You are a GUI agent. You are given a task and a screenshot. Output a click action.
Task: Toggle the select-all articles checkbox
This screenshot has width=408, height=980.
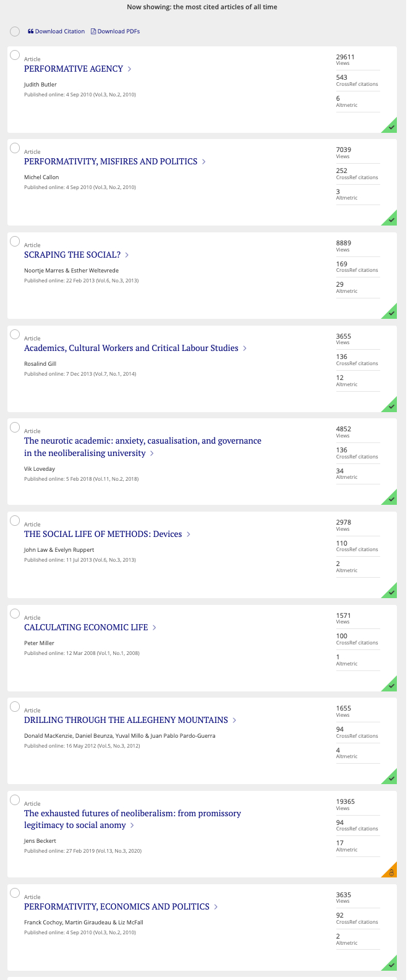[x=15, y=32]
